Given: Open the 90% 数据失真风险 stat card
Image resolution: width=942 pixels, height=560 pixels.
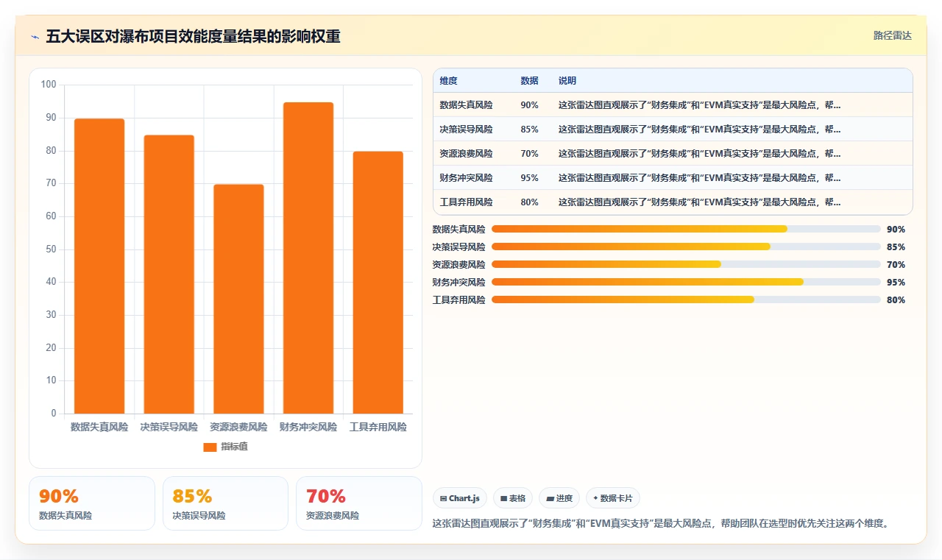Looking at the screenshot, I should (92, 503).
